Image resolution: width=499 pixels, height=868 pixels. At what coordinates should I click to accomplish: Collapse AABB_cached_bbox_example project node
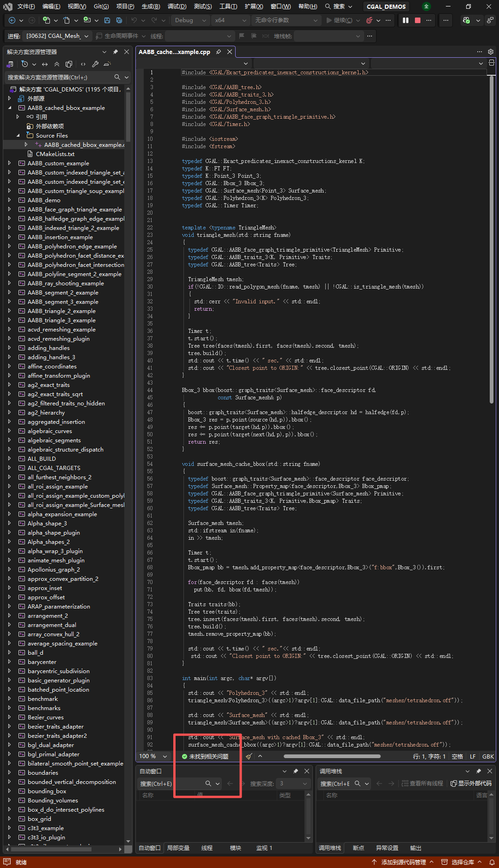pyautogui.click(x=10, y=108)
